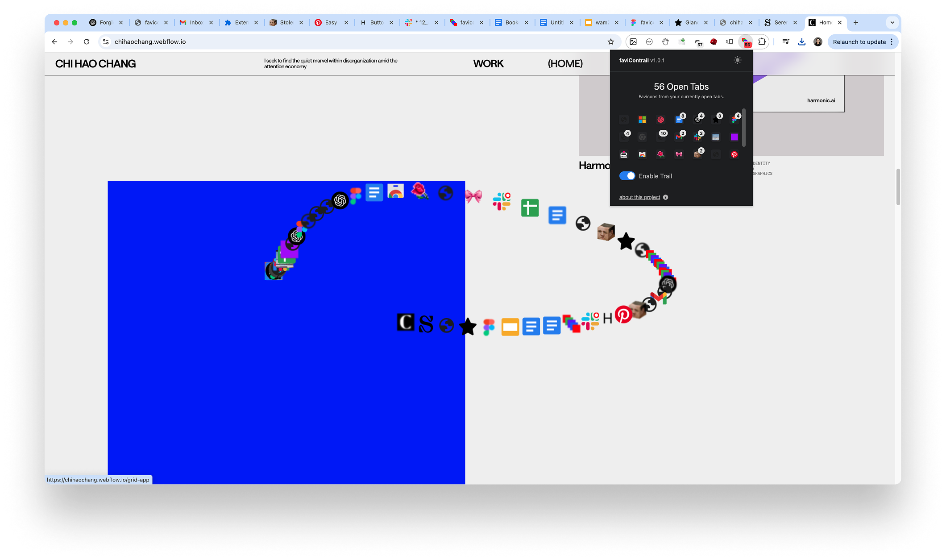The width and height of the screenshot is (946, 560).
Task: View site information icon in address bar
Action: pos(106,41)
